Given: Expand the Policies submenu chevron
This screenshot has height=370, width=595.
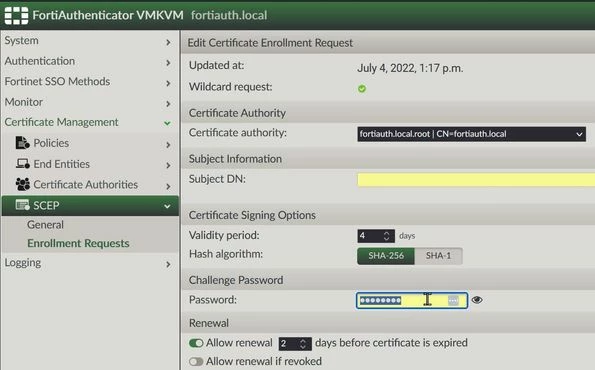Looking at the screenshot, I should [168, 145].
